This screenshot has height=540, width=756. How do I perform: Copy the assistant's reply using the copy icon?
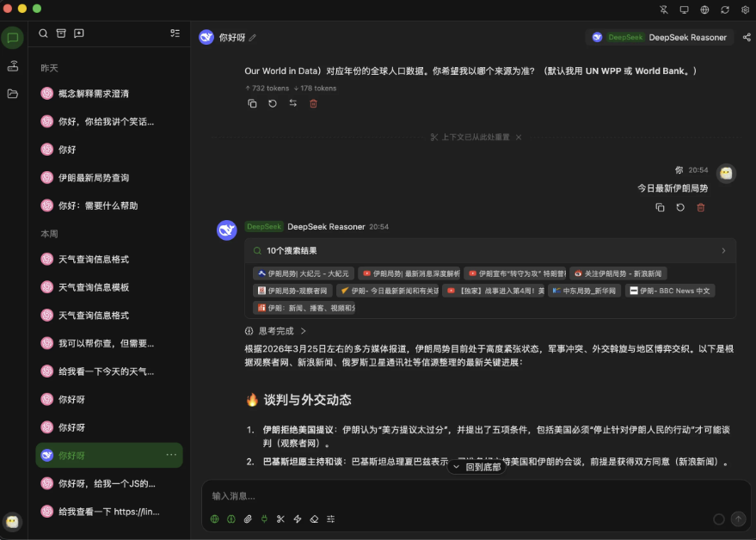pos(252,103)
